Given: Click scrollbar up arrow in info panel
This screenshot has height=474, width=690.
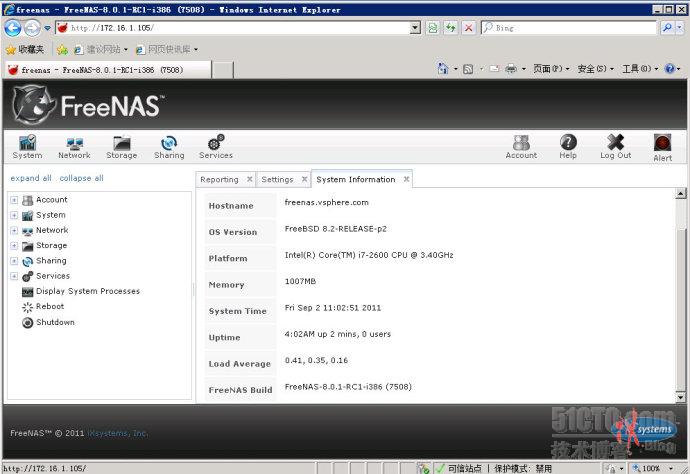Looking at the screenshot, I should coord(681,193).
